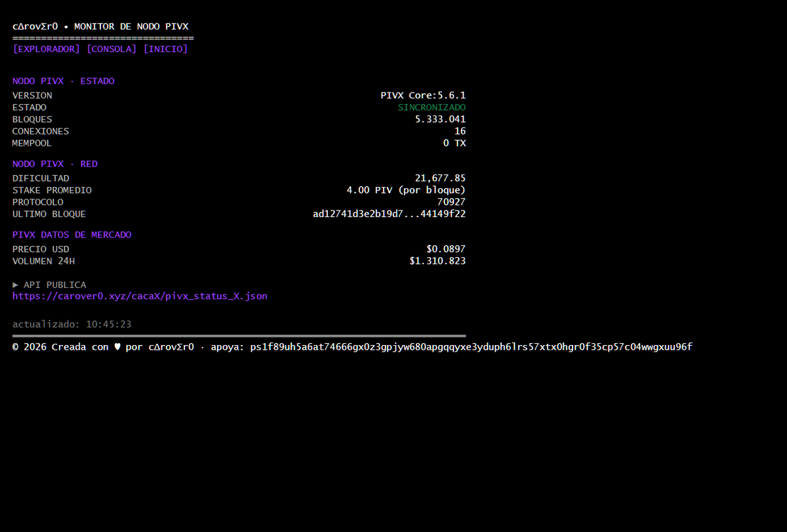
Task: Select the 'NODO PIVX · RED' heading
Action: pos(55,164)
